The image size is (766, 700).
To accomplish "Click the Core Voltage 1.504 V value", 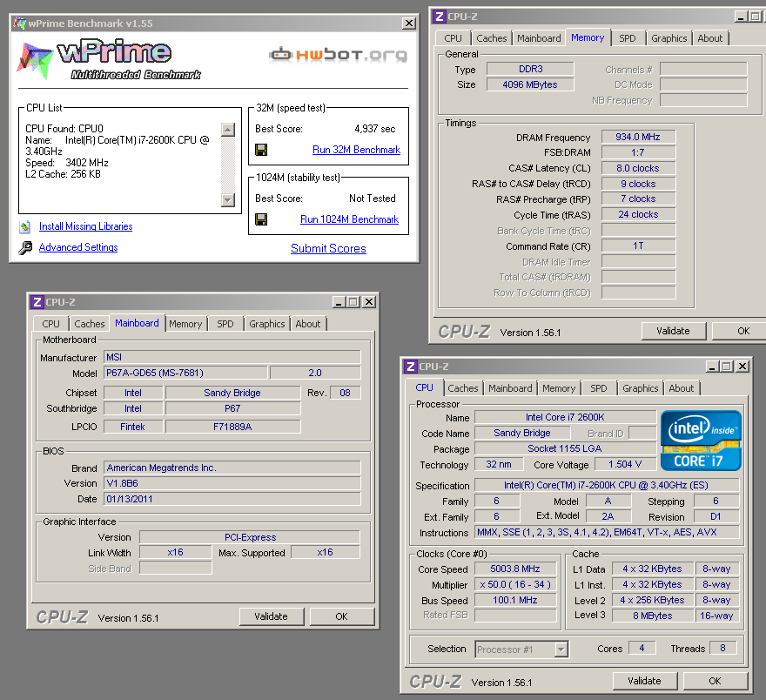I will coord(625,464).
